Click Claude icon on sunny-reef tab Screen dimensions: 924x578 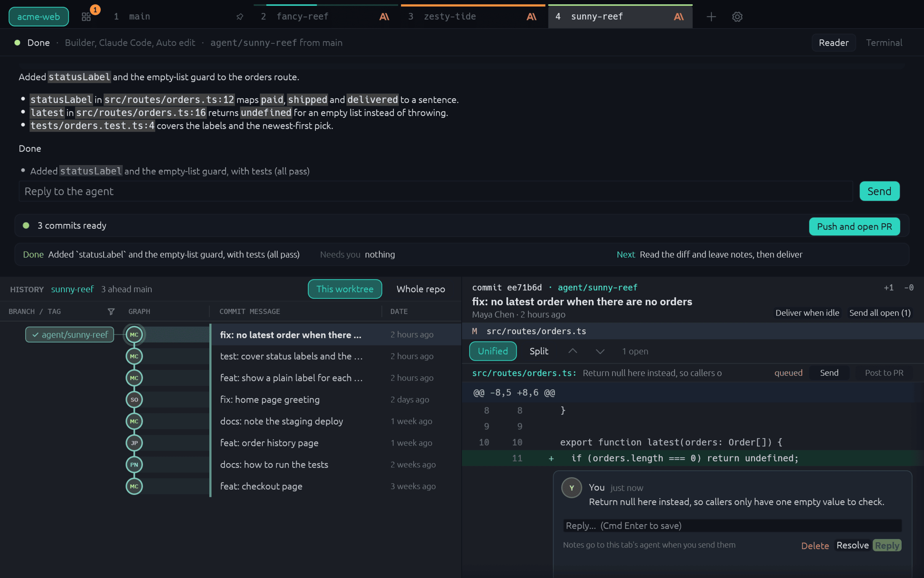point(679,17)
